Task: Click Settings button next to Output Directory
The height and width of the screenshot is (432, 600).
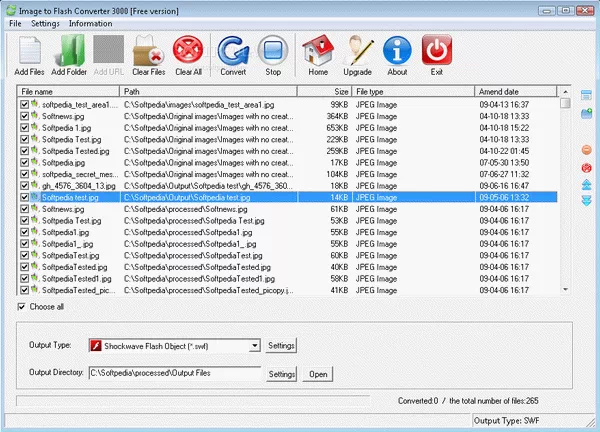Action: point(281,374)
